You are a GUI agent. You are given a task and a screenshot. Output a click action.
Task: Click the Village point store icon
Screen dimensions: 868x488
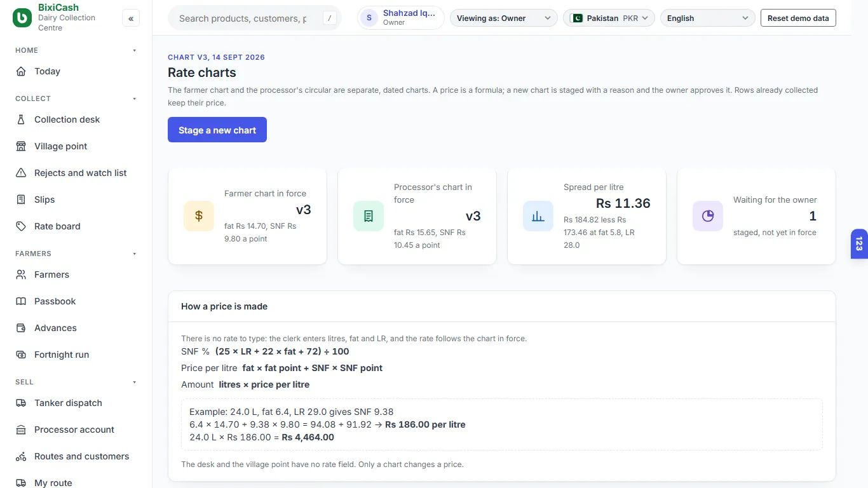(21, 146)
